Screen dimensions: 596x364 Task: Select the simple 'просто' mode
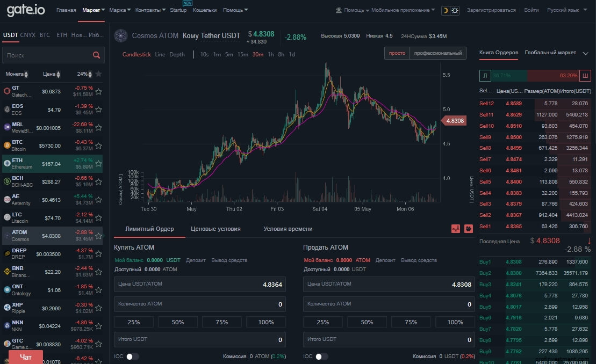397,53
